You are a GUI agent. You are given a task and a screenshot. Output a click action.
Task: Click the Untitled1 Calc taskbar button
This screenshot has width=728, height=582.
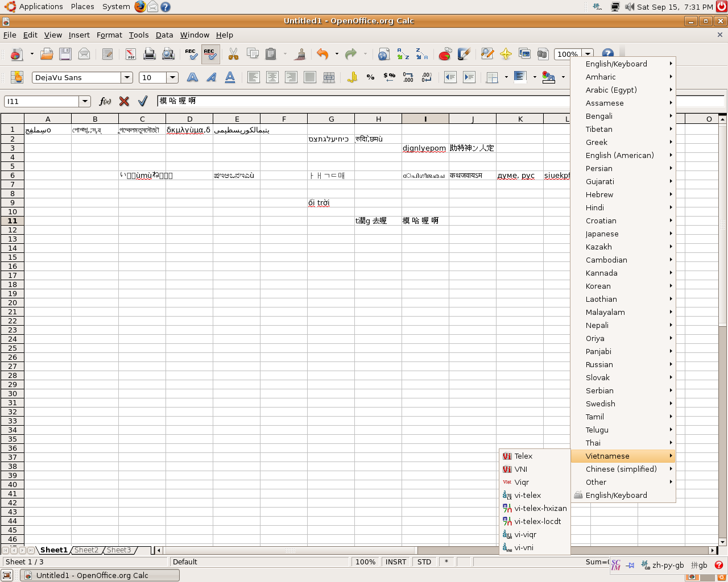[x=100, y=575]
